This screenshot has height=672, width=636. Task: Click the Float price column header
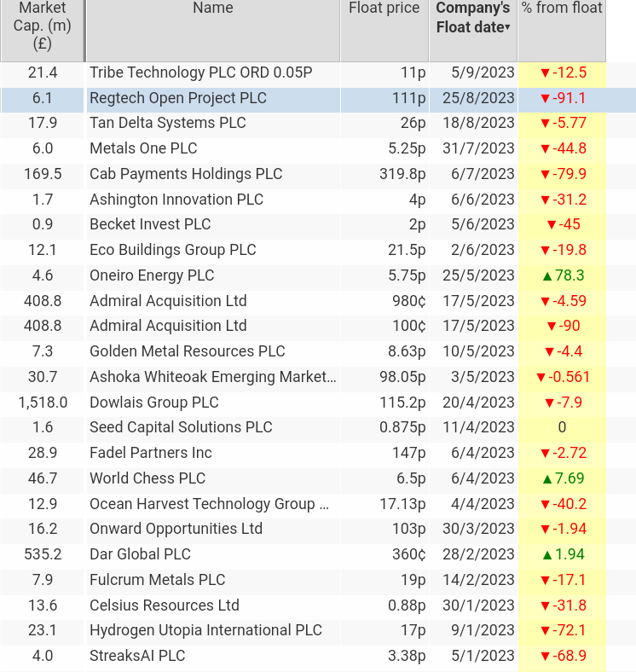(x=384, y=8)
